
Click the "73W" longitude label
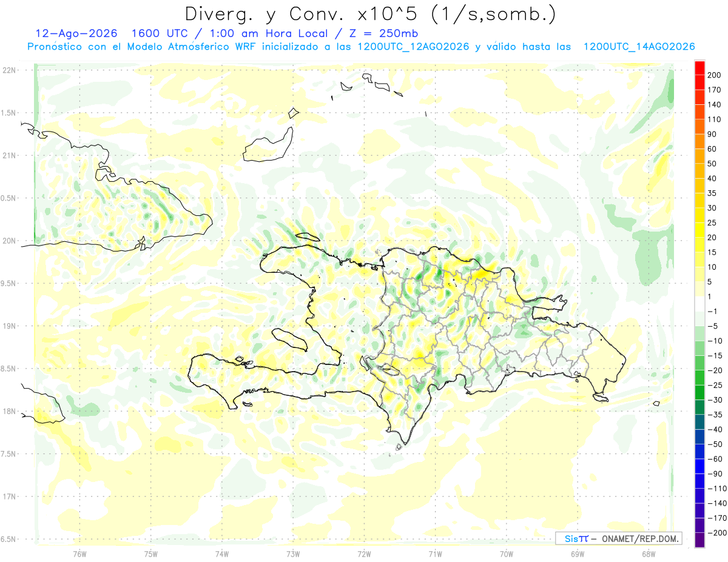pos(293,554)
